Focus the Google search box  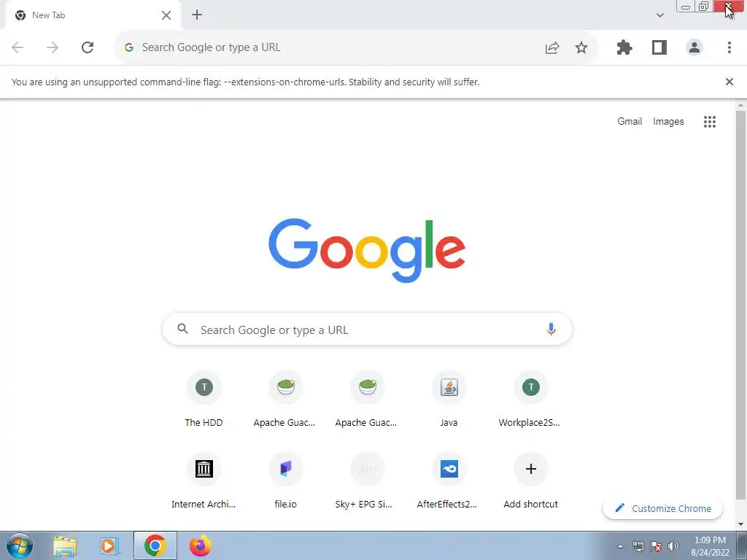tap(367, 330)
